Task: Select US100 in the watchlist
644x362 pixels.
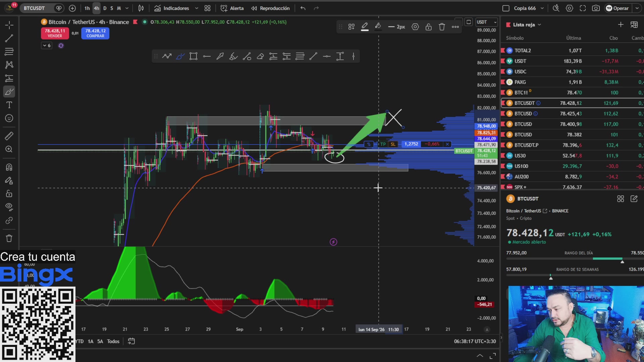Action: pos(572,166)
